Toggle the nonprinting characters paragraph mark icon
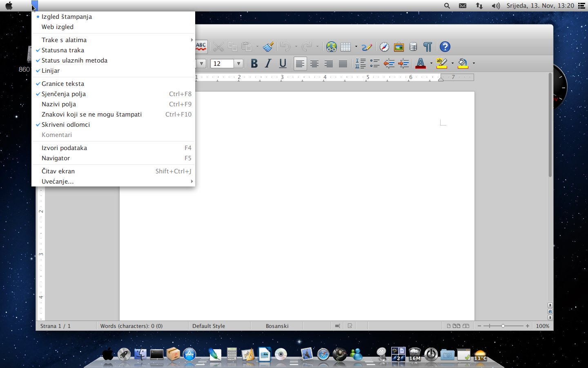 [x=428, y=47]
